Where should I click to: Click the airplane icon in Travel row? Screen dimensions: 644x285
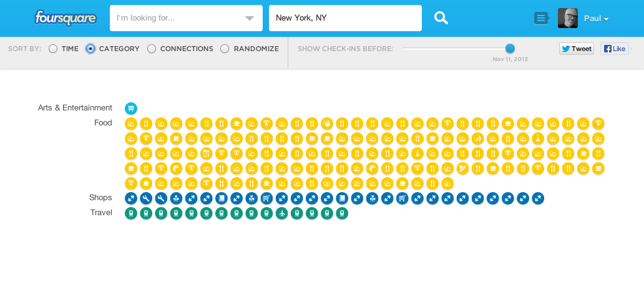pyautogui.click(x=282, y=213)
